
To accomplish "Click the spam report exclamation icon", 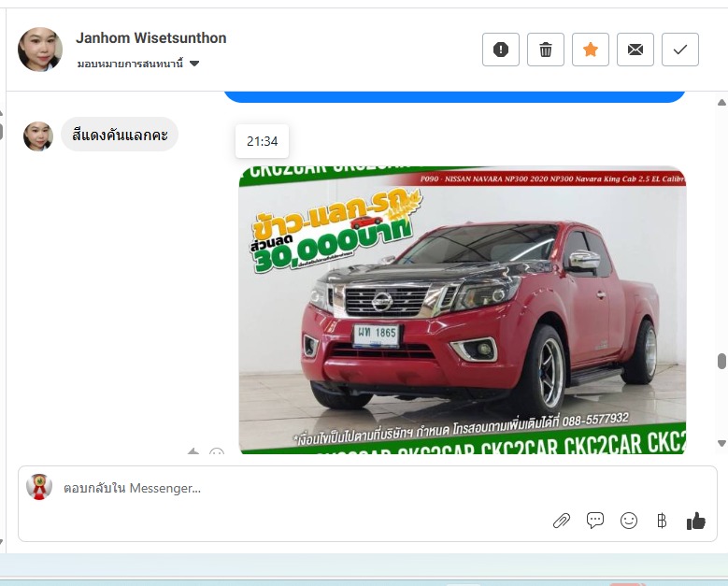I will click(500, 50).
